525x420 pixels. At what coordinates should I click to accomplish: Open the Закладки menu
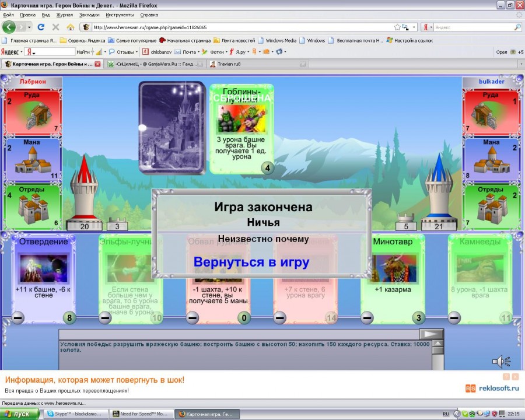click(89, 15)
